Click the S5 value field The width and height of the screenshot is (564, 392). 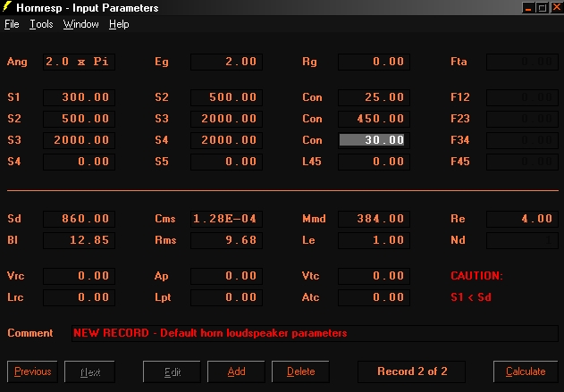227,162
